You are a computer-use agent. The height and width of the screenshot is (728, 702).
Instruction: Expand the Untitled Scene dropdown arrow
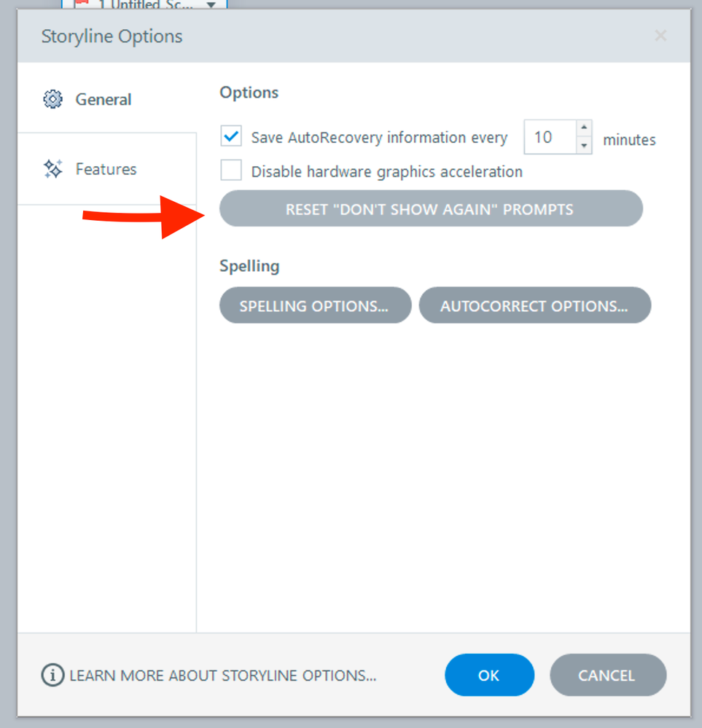click(211, 5)
